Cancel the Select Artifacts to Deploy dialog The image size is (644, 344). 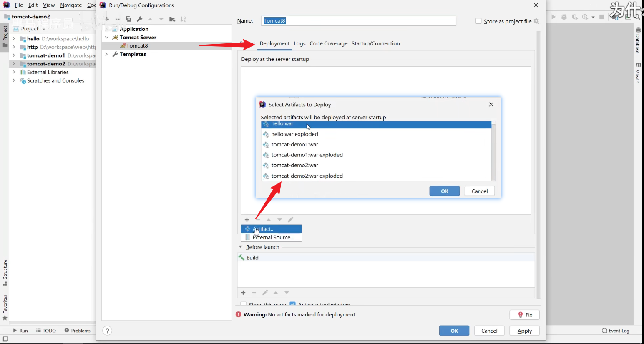[x=480, y=191]
